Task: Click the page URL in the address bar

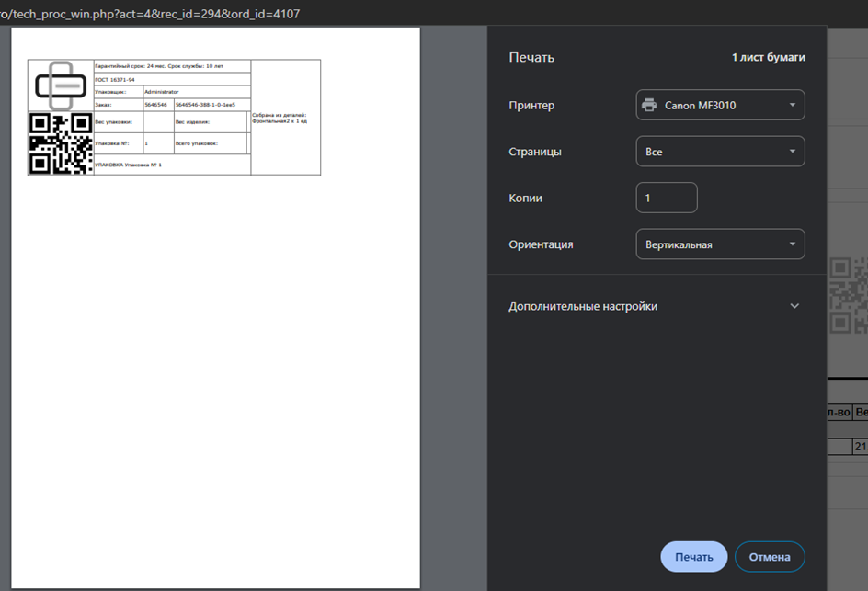Action: pyautogui.click(x=150, y=14)
